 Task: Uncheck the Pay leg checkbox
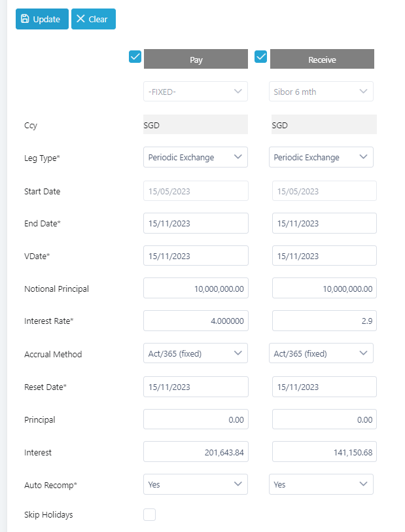[x=135, y=57]
